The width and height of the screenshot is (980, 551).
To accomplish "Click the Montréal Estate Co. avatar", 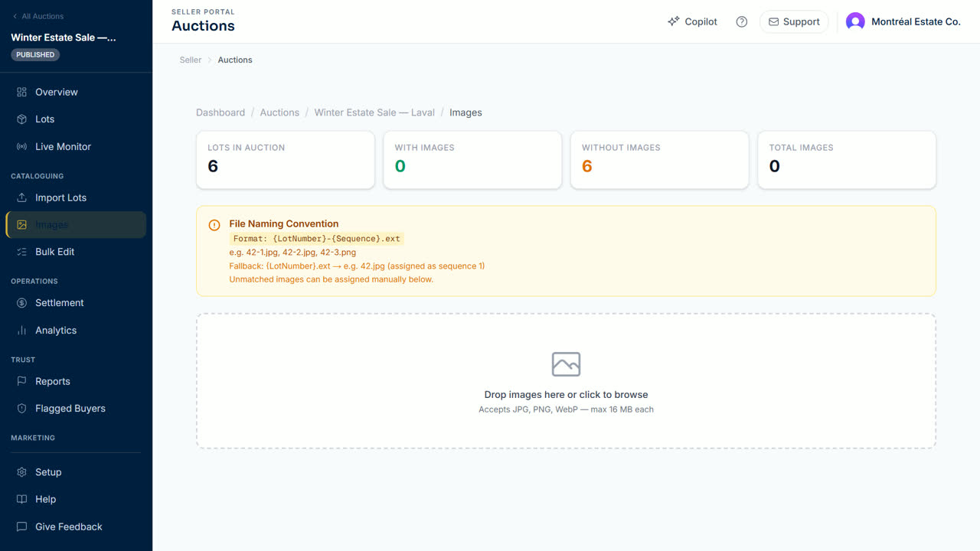I will pos(855,21).
